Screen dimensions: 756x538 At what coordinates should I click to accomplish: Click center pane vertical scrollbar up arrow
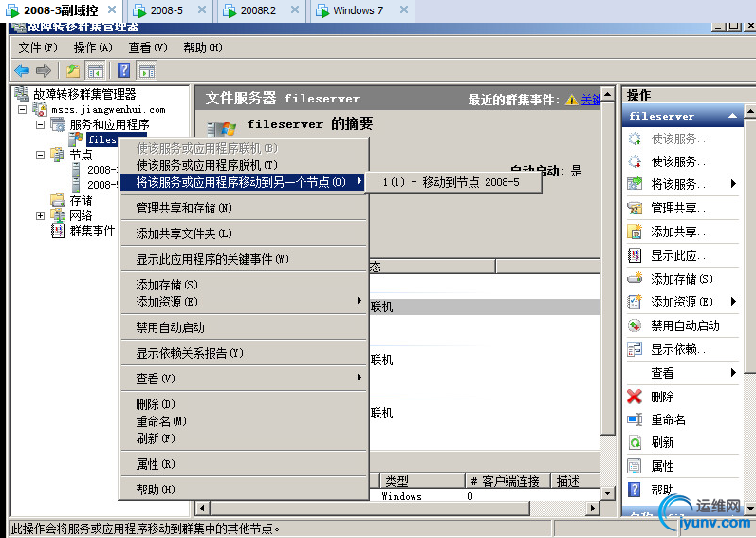point(607,94)
